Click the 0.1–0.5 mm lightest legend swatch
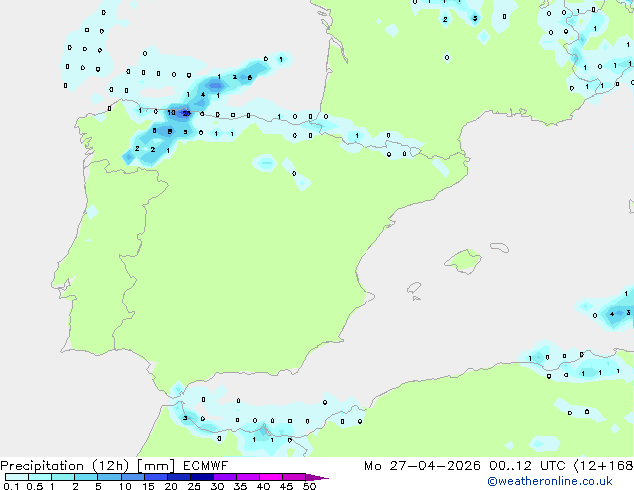 (17, 477)
